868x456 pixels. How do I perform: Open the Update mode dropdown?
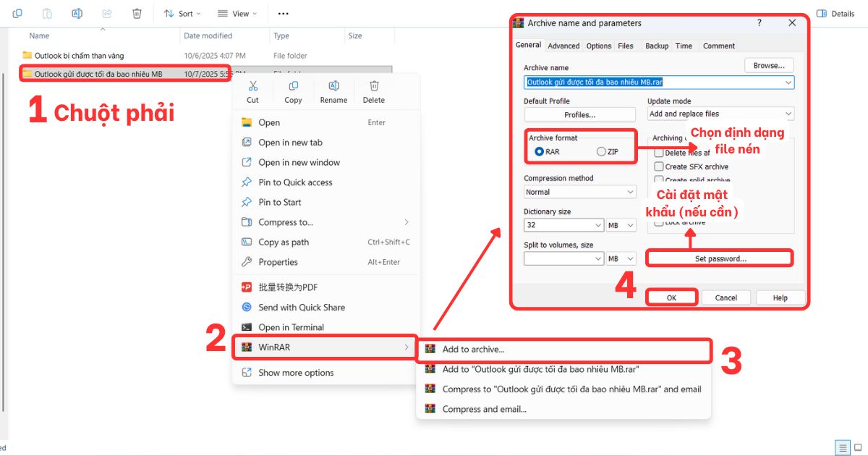788,114
